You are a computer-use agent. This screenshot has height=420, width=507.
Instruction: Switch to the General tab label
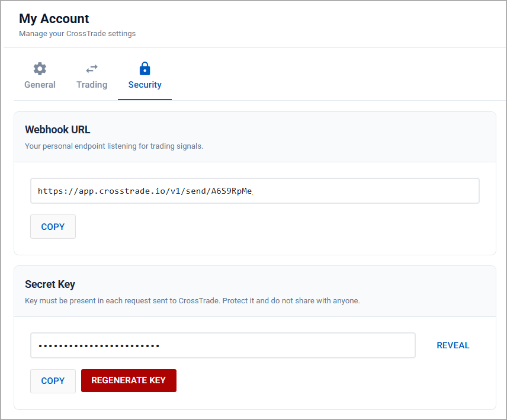pos(40,85)
